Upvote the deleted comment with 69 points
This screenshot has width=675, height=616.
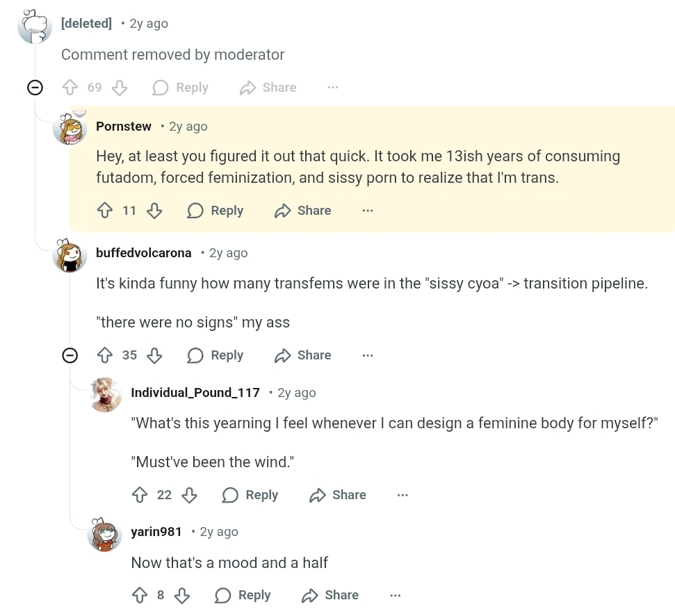[70, 88]
